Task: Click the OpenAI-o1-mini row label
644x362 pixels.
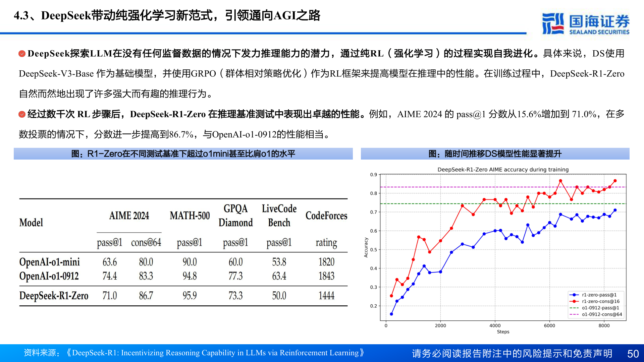Action: 50,262
